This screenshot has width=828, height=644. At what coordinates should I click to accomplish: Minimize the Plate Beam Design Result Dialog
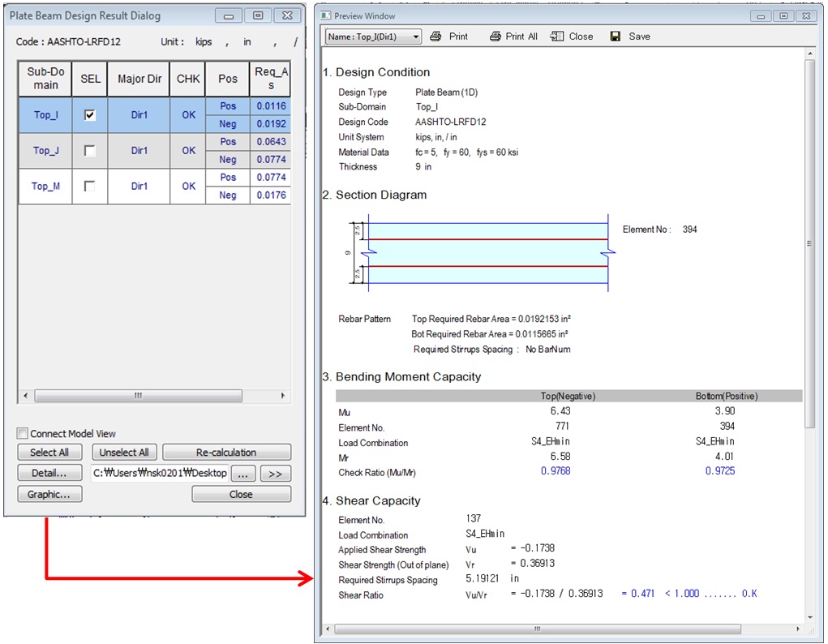click(230, 15)
